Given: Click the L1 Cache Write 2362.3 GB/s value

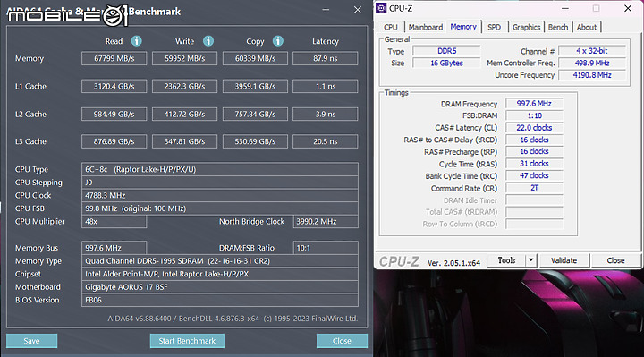Looking at the screenshot, I should [185, 86].
